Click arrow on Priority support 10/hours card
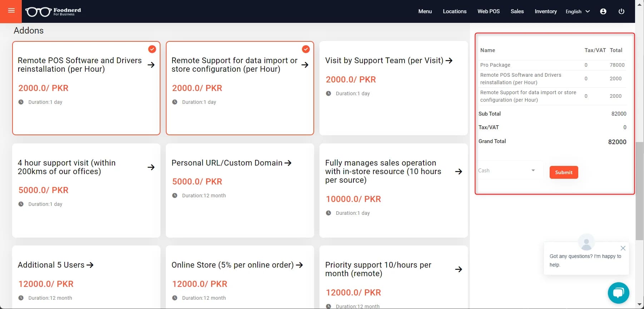 pyautogui.click(x=459, y=269)
